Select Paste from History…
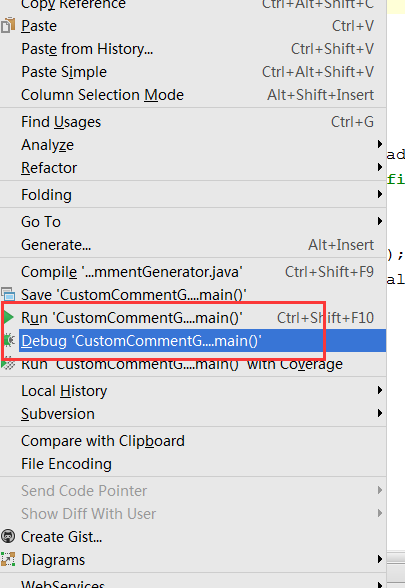Viewport: 405px width, 588px height. click(193, 49)
